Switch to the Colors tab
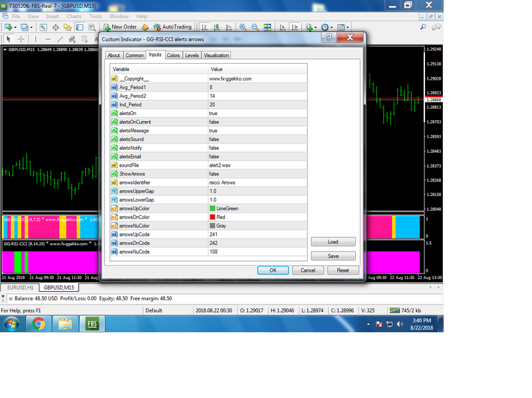This screenshot has width=532, height=398. tap(173, 55)
